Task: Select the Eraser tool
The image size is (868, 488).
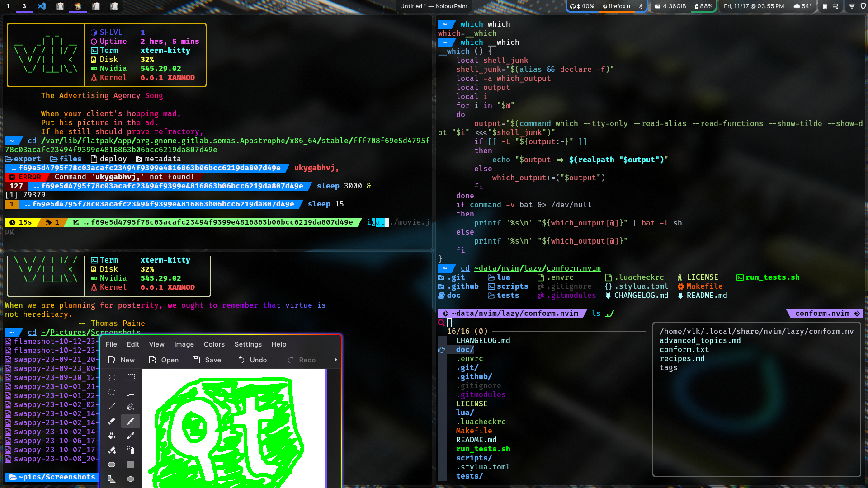Action: click(x=112, y=421)
